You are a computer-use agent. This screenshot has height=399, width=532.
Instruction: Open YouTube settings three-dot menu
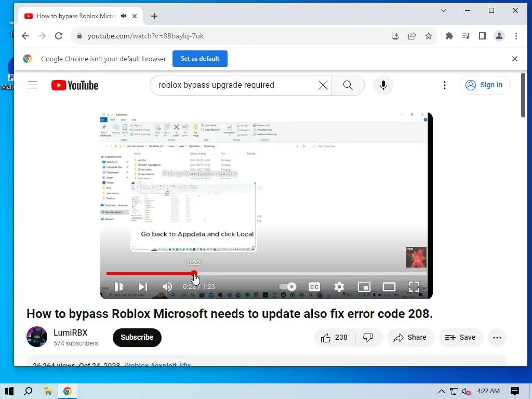click(x=445, y=85)
